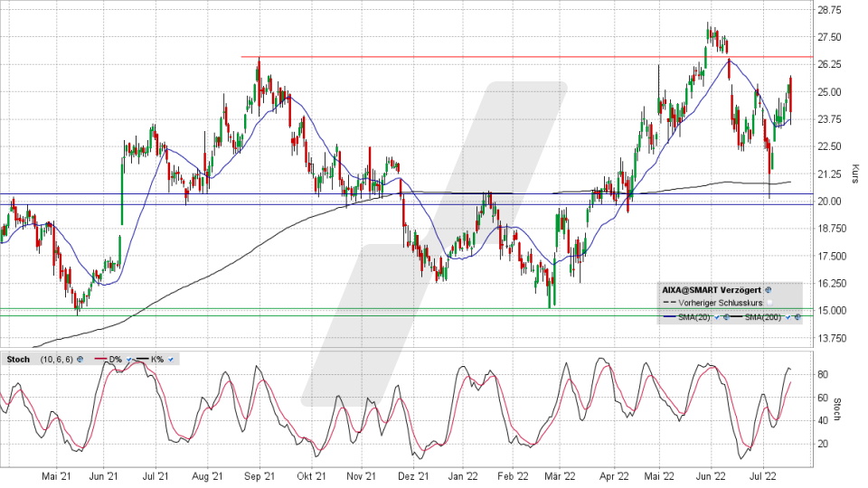Click the Stoch 80 level axis label

pyautogui.click(x=823, y=374)
